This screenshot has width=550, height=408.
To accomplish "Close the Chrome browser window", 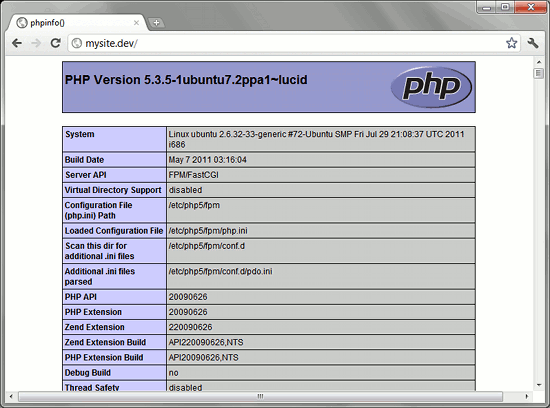I will 530,7.
